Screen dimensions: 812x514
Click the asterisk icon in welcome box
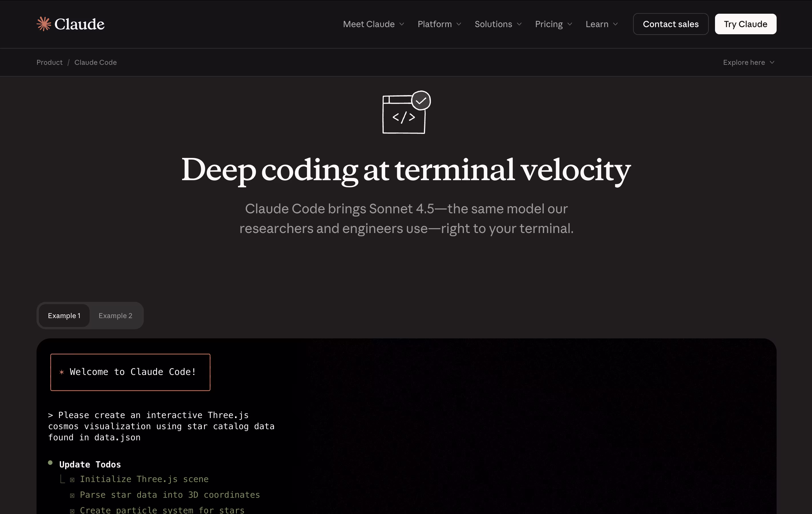(61, 372)
